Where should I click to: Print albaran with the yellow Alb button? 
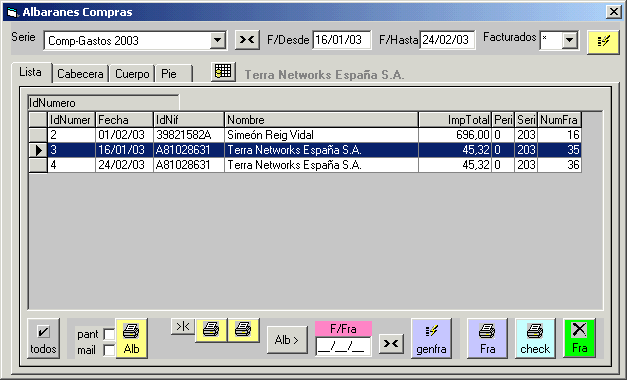point(132,338)
